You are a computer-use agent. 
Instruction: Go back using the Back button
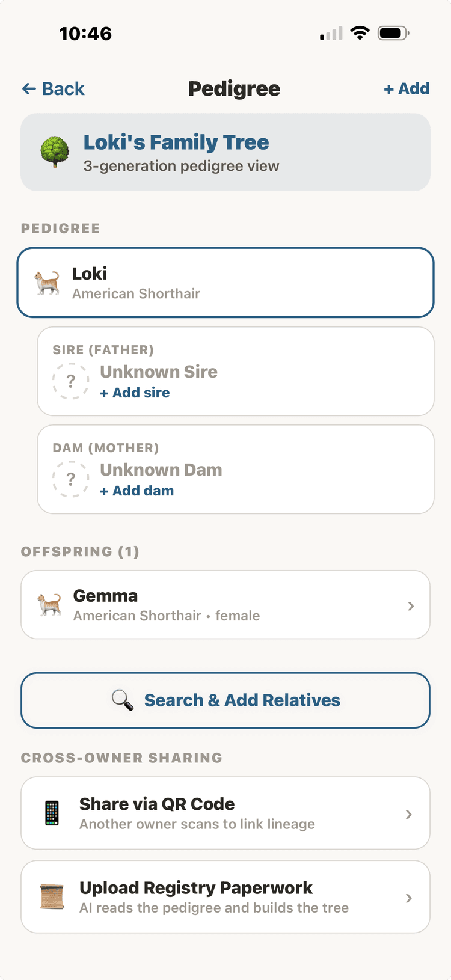(x=54, y=89)
